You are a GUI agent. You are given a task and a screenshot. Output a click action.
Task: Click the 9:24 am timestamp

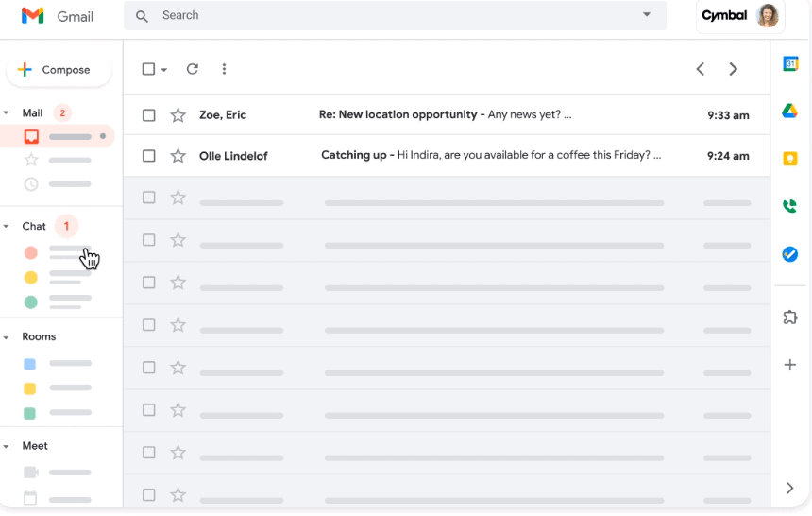(x=728, y=156)
